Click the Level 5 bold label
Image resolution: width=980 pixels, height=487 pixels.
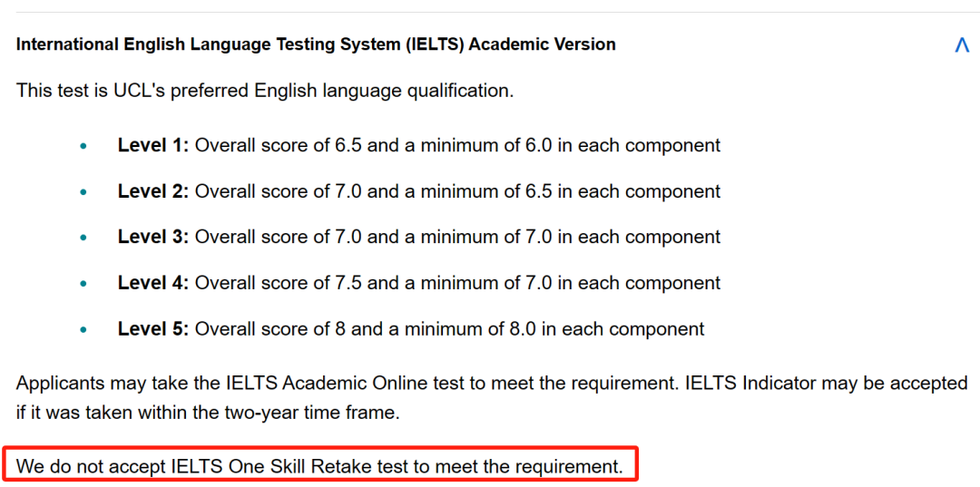(x=153, y=328)
